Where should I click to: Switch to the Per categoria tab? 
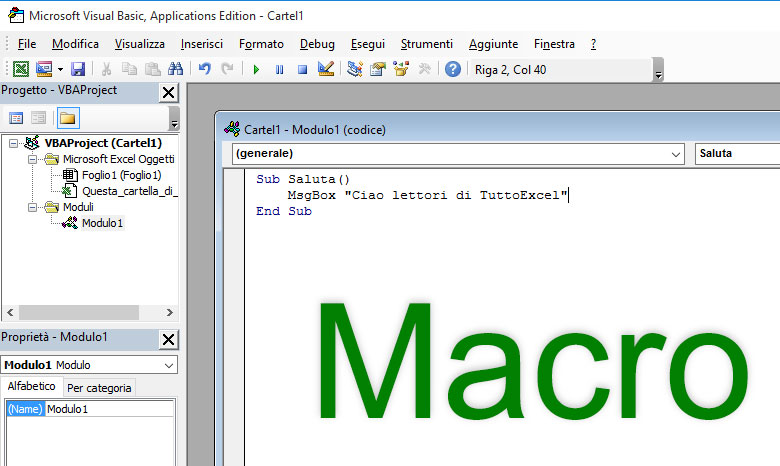point(99,388)
